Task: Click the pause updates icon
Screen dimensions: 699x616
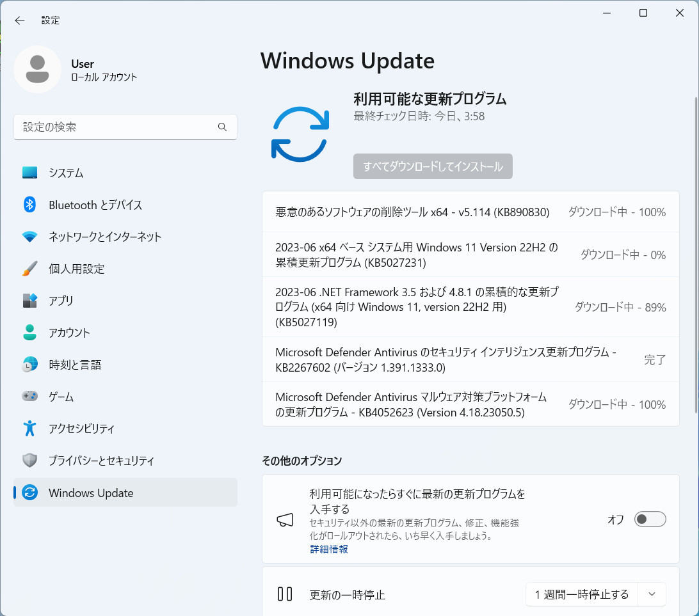Action: [285, 594]
